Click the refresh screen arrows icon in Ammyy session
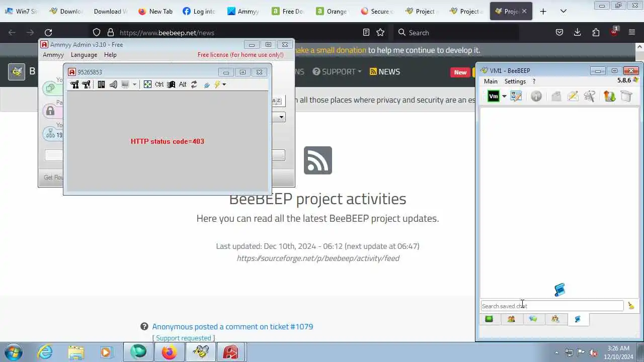 click(x=194, y=84)
